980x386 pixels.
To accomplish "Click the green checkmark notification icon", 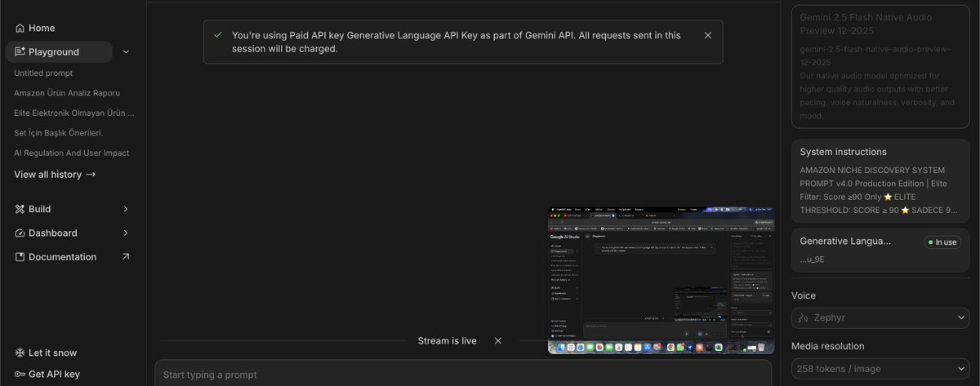I will (x=217, y=35).
